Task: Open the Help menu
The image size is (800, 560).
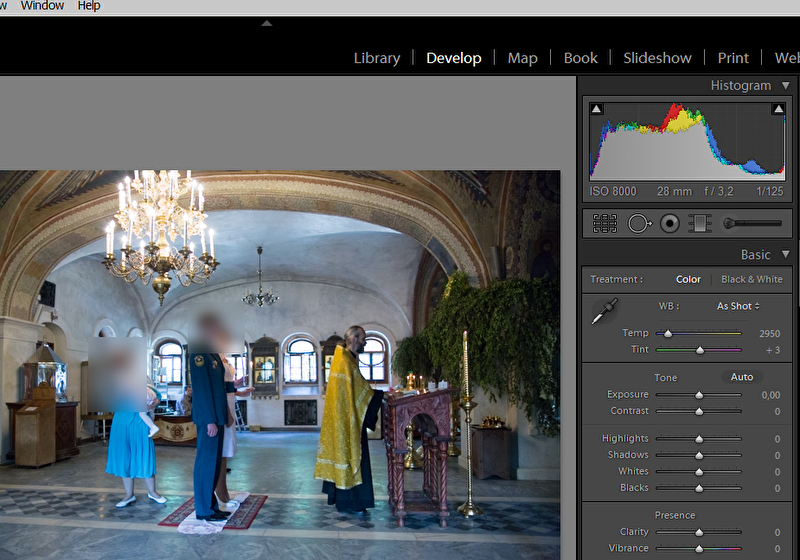Action: point(89,6)
